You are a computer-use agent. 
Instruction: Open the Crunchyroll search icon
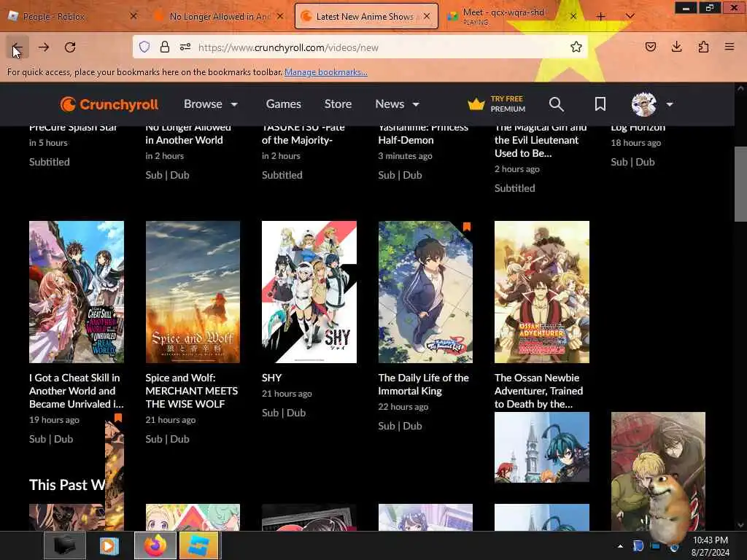tap(556, 104)
